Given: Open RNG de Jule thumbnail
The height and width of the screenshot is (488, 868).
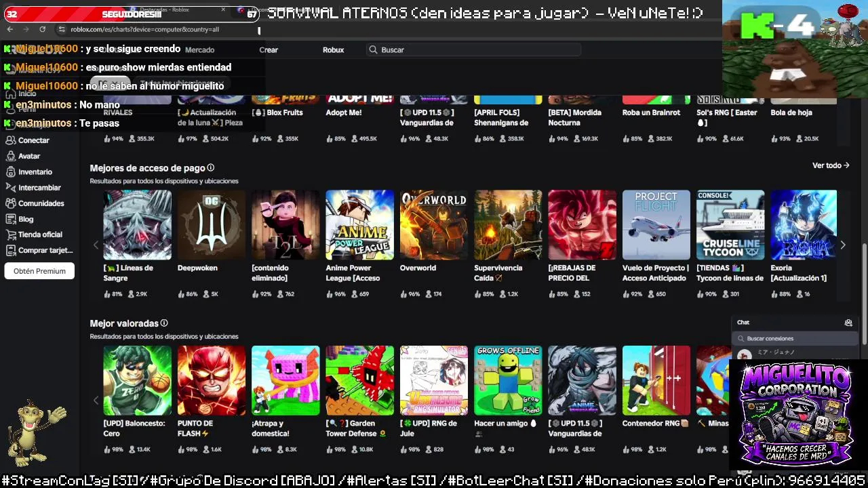Looking at the screenshot, I should pyautogui.click(x=434, y=380).
